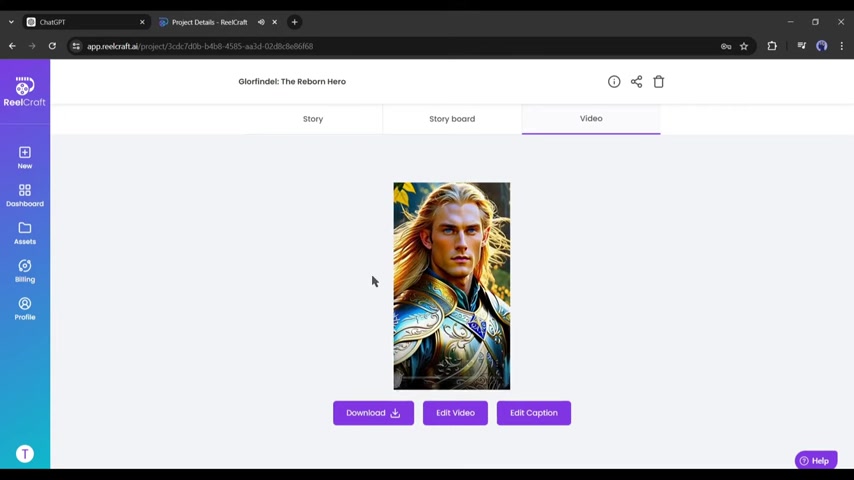
Task: Click the password key icon in address bar
Action: (x=726, y=46)
